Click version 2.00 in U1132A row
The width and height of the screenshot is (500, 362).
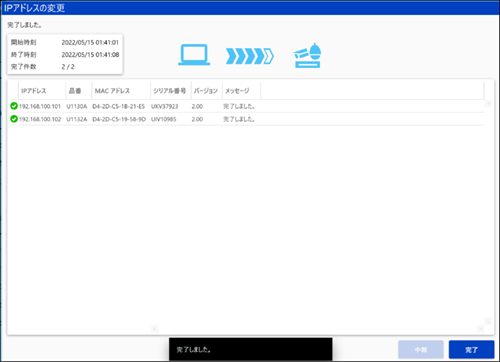pyautogui.click(x=197, y=119)
